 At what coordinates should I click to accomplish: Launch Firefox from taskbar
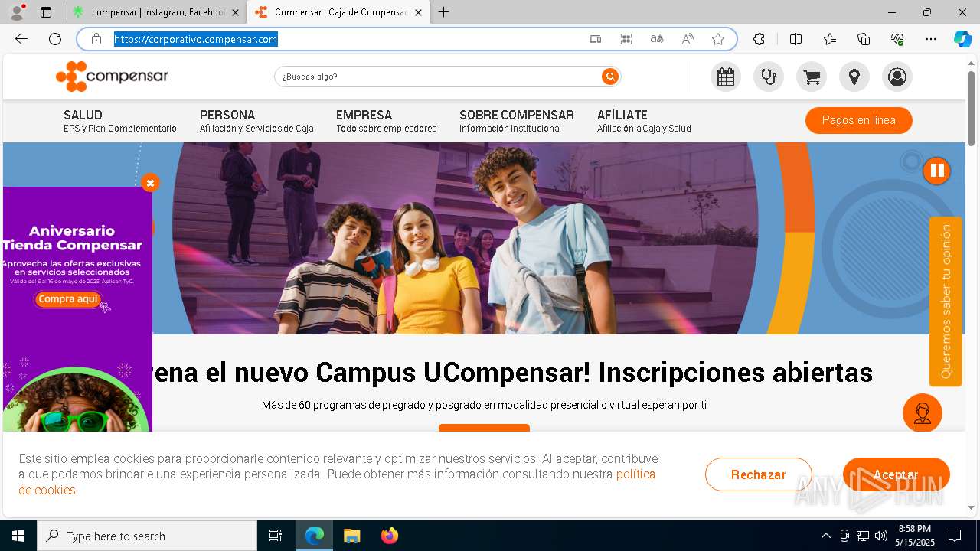coord(389,536)
